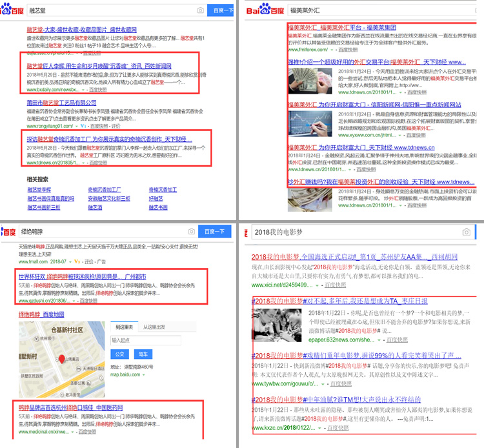
Task: Click related search 融艺酒
Action: click(95, 207)
